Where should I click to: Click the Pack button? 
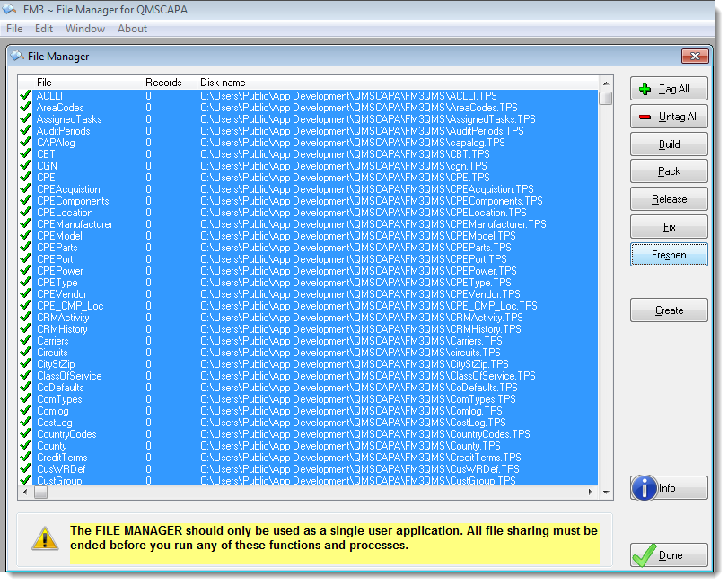click(x=669, y=171)
